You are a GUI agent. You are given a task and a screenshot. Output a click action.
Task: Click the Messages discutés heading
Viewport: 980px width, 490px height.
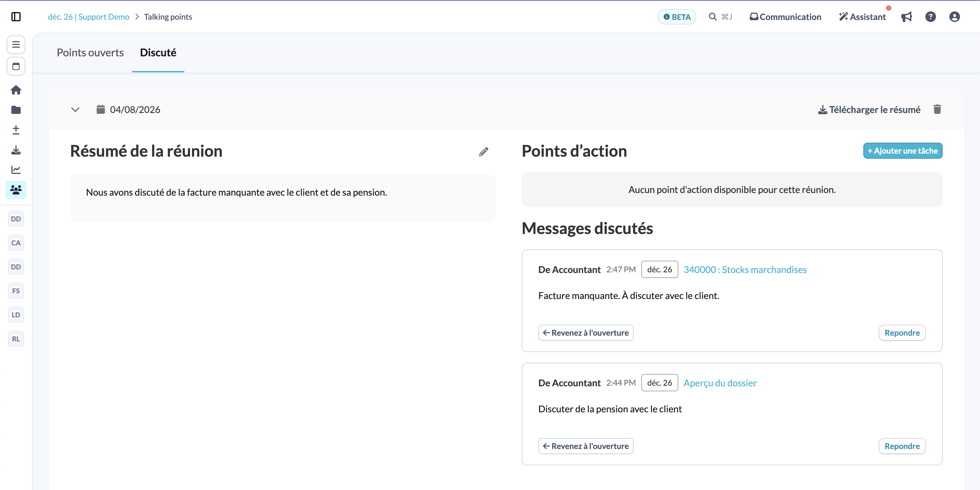coord(587,228)
